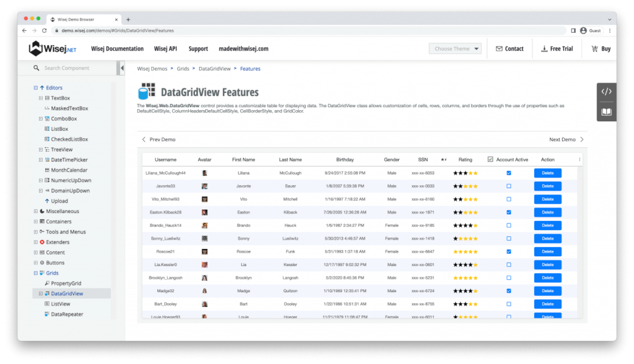Expand the ComboBox tree node
Screen dimensions: 634x364
click(x=40, y=119)
